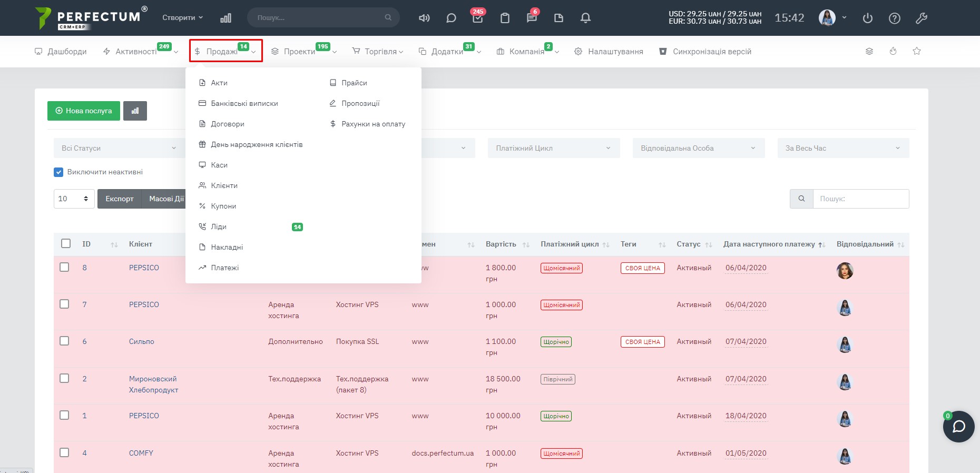Focus the table Пошук search field
Viewport: 980px width, 473px height.
coord(860,199)
